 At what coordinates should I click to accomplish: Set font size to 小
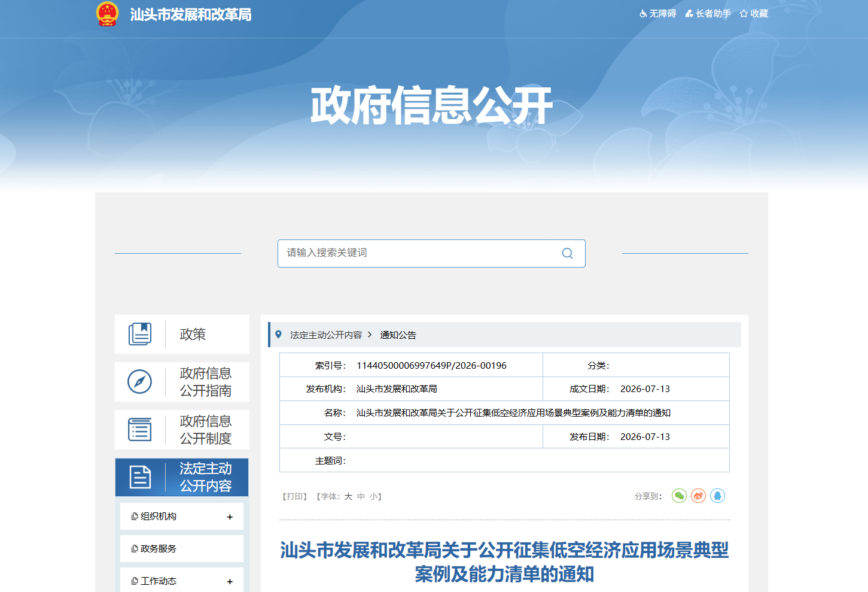pos(373,497)
